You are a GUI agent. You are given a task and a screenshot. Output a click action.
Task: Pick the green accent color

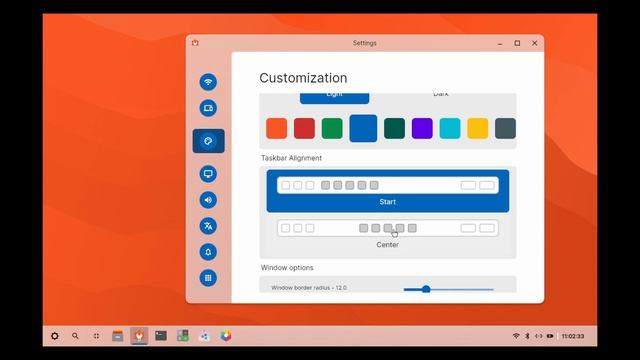coord(332,129)
